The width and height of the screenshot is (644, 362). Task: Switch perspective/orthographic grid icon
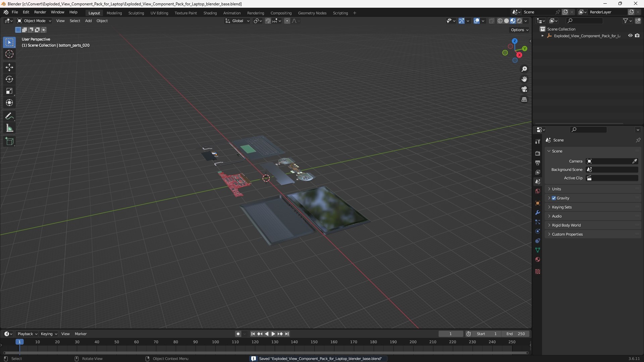[524, 100]
